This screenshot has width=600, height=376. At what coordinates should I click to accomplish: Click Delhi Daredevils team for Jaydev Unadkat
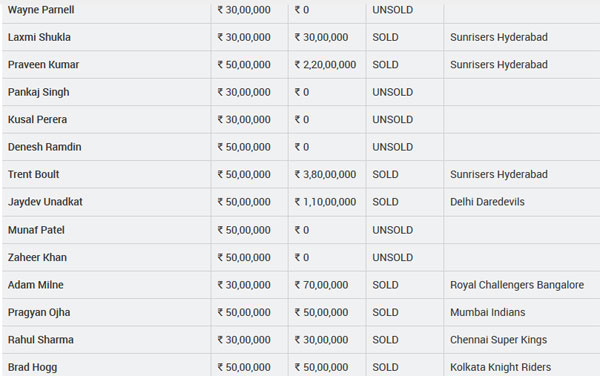(487, 202)
